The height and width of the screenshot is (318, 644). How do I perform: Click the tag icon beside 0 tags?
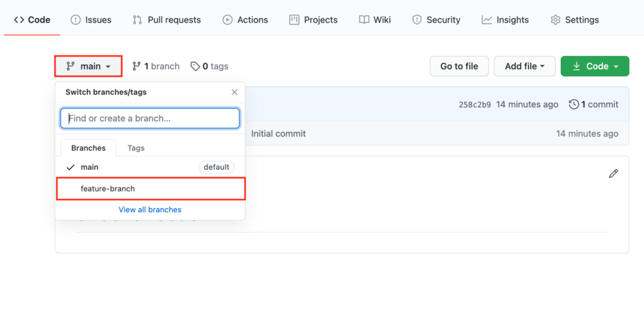coord(195,66)
